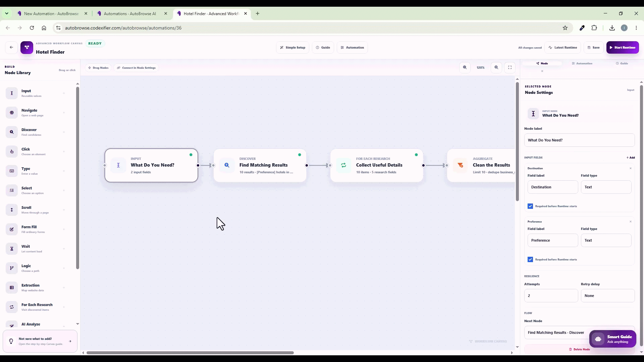
Task: Switch to the Guide tab in right panel
Action: tap(622, 63)
